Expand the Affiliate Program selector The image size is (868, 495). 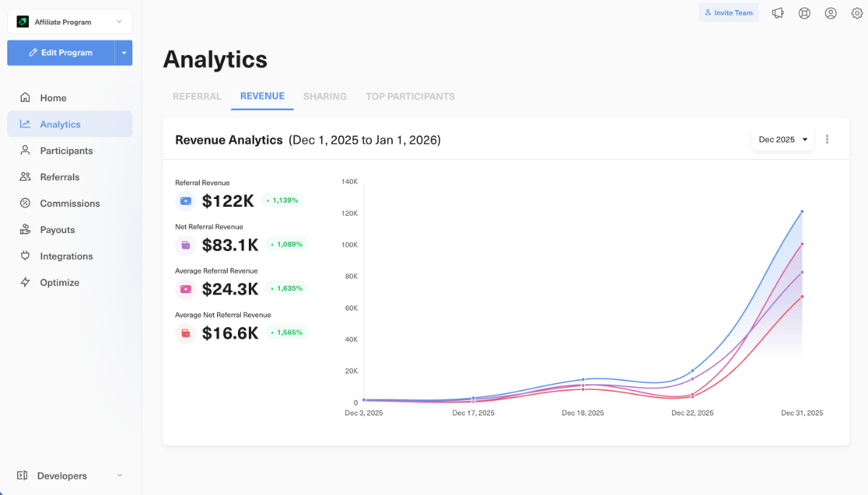69,22
